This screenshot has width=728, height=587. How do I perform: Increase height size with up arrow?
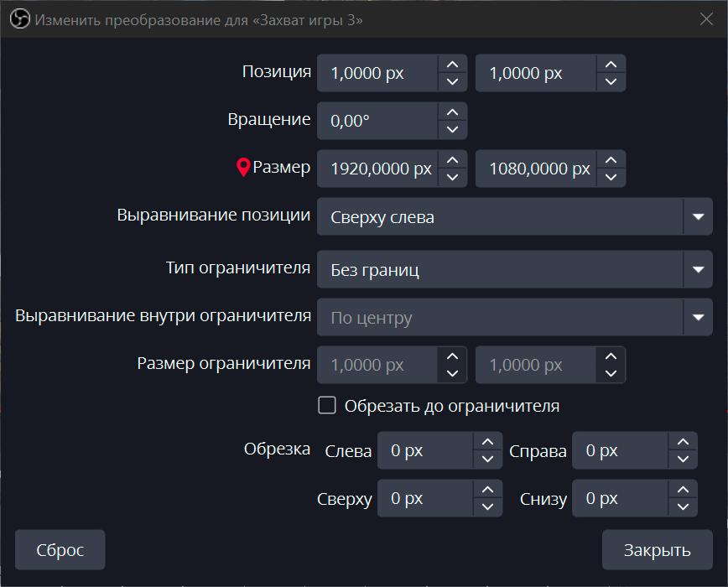click(611, 160)
